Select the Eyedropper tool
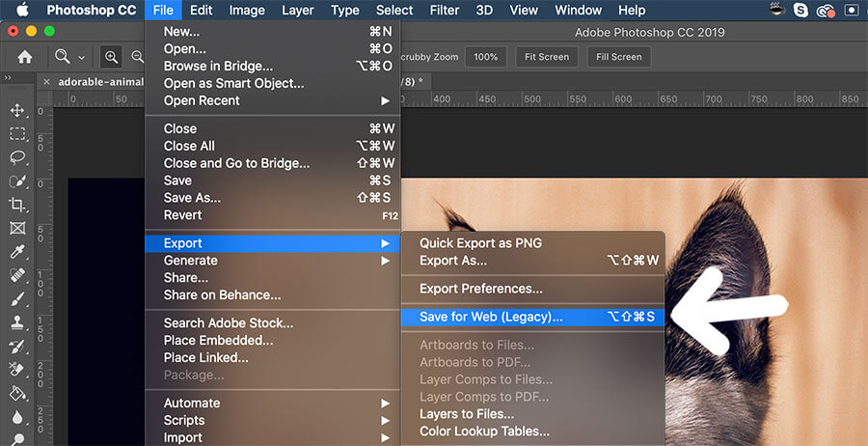The height and width of the screenshot is (446, 868). (x=17, y=252)
